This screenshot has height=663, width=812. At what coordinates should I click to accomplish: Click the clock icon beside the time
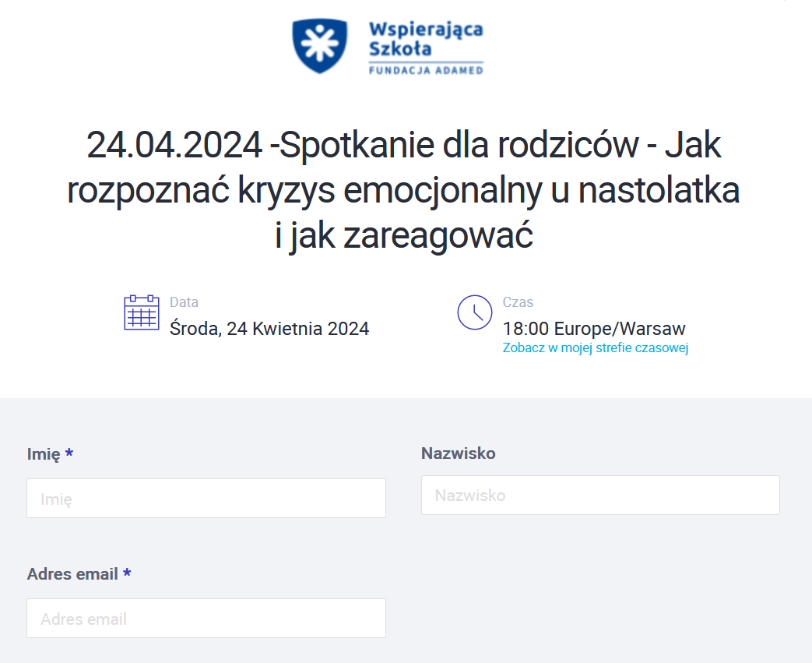coord(474,312)
